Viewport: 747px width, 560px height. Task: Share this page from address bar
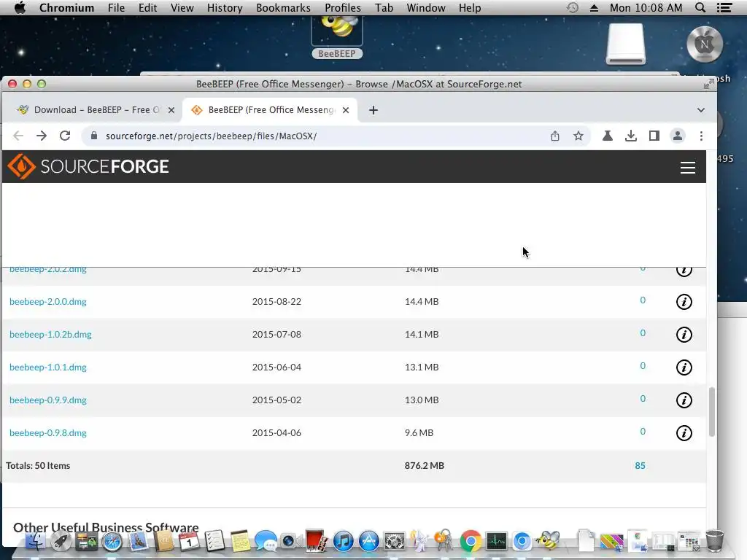554,136
